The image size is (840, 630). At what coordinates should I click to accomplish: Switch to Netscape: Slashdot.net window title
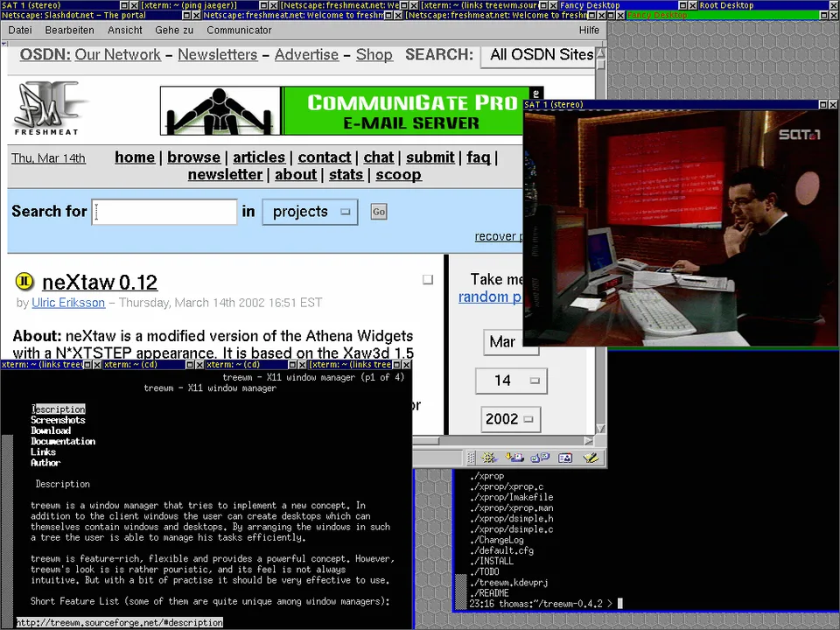[91, 15]
